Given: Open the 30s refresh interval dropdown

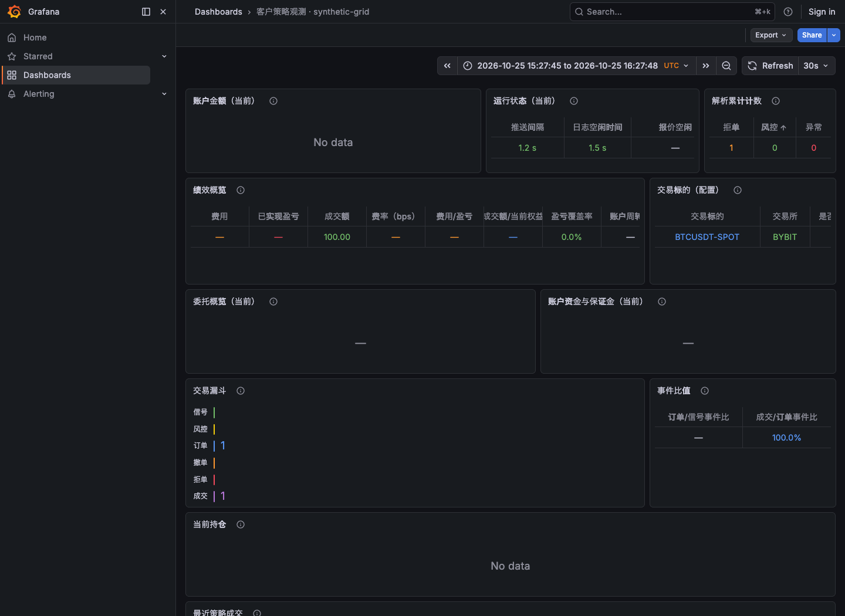Looking at the screenshot, I should (816, 66).
